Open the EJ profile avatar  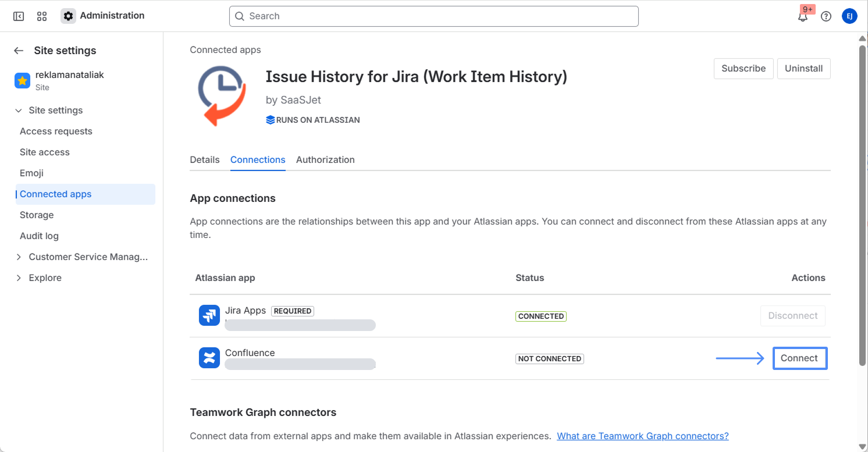(x=849, y=16)
